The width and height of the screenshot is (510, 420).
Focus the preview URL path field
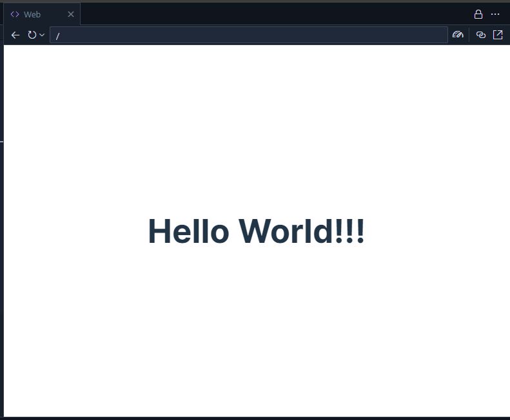tap(249, 35)
